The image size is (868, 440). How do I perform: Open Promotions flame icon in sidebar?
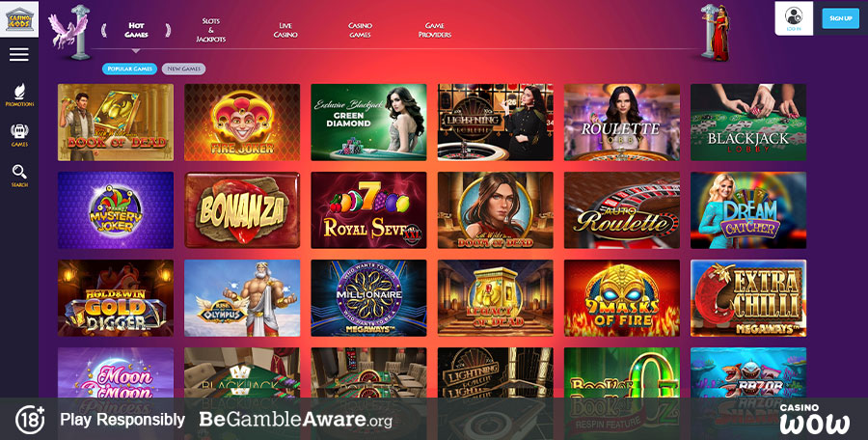[x=19, y=95]
